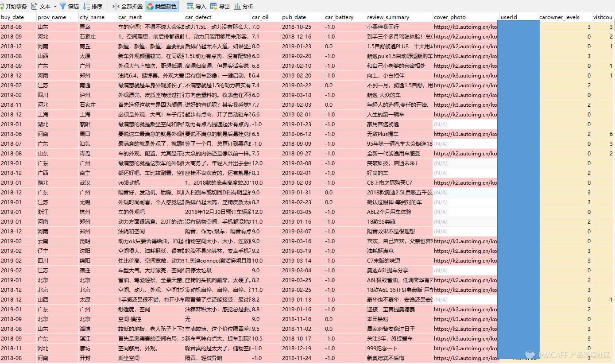Click city cell 商丘
This screenshot has height=364, width=615.
[98, 46]
